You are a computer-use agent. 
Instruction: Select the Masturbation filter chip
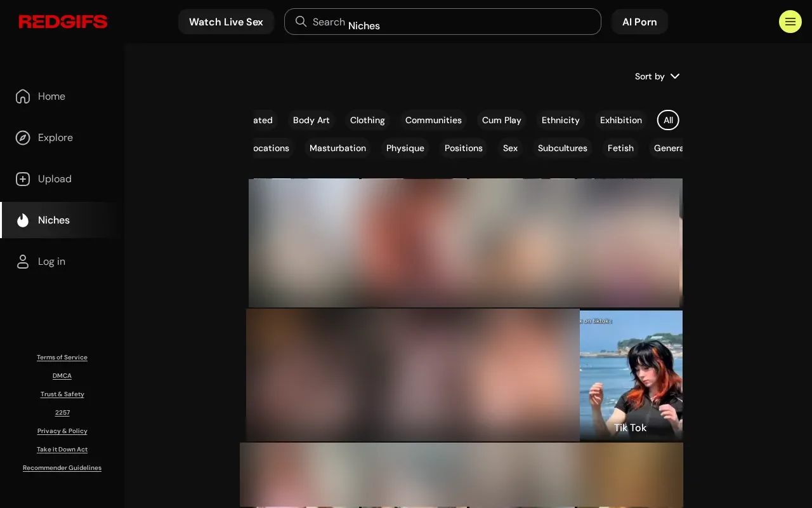[337, 148]
